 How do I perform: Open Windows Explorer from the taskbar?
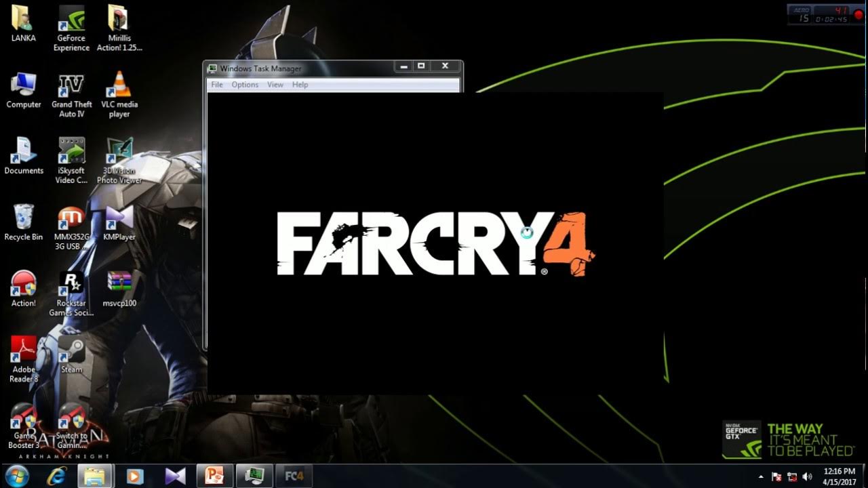(x=94, y=476)
